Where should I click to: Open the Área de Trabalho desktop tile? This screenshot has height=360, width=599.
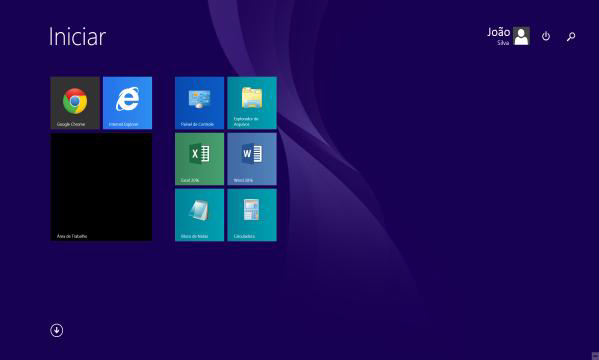click(x=101, y=187)
